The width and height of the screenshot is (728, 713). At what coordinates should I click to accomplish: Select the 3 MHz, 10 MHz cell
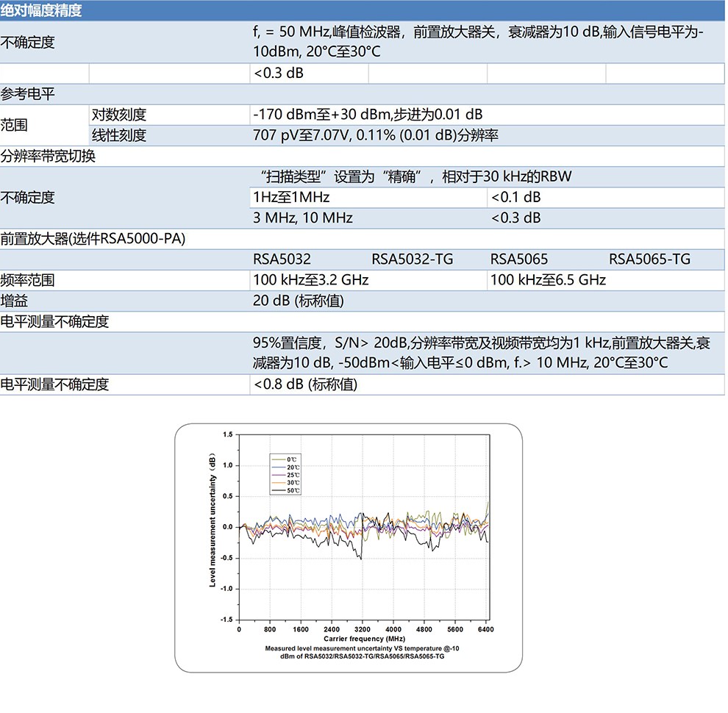pyautogui.click(x=303, y=218)
